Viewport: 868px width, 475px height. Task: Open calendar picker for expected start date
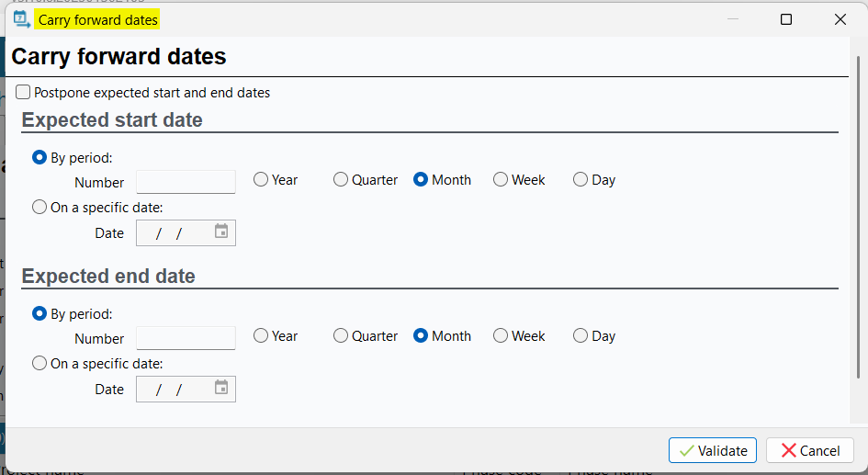tap(221, 232)
